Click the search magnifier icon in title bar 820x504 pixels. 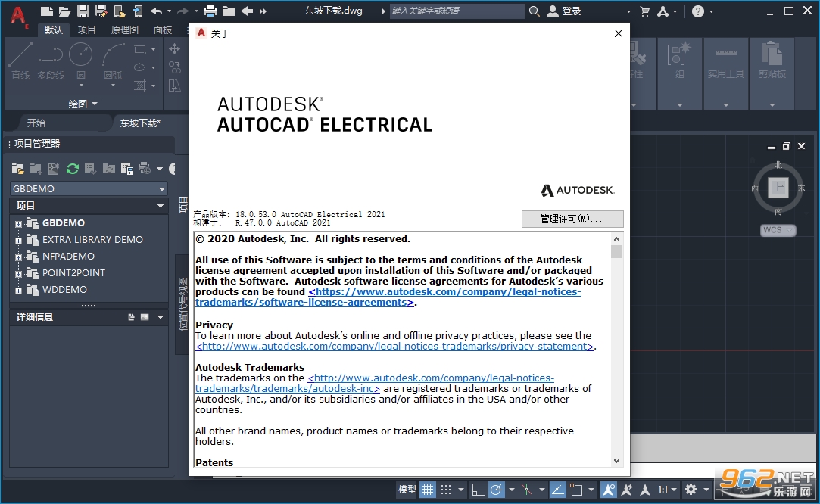pyautogui.click(x=534, y=11)
